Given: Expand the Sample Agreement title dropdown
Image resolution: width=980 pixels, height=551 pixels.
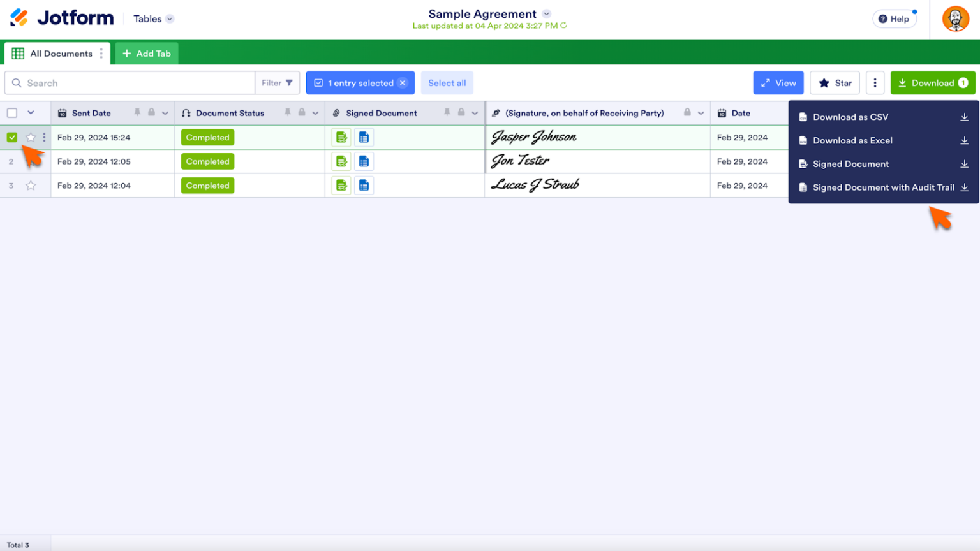Looking at the screenshot, I should pyautogui.click(x=547, y=13).
